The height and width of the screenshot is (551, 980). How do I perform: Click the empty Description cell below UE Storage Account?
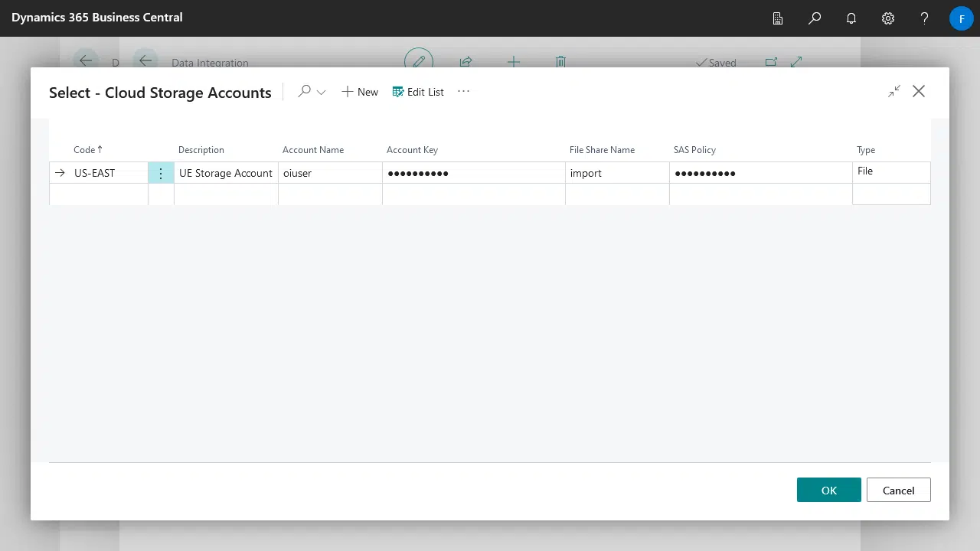(x=225, y=194)
